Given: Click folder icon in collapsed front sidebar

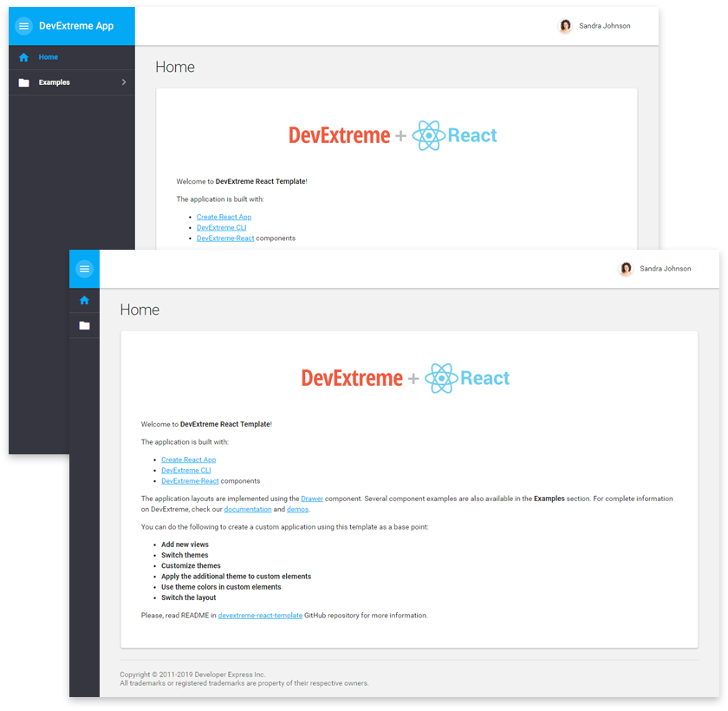Looking at the screenshot, I should [85, 325].
